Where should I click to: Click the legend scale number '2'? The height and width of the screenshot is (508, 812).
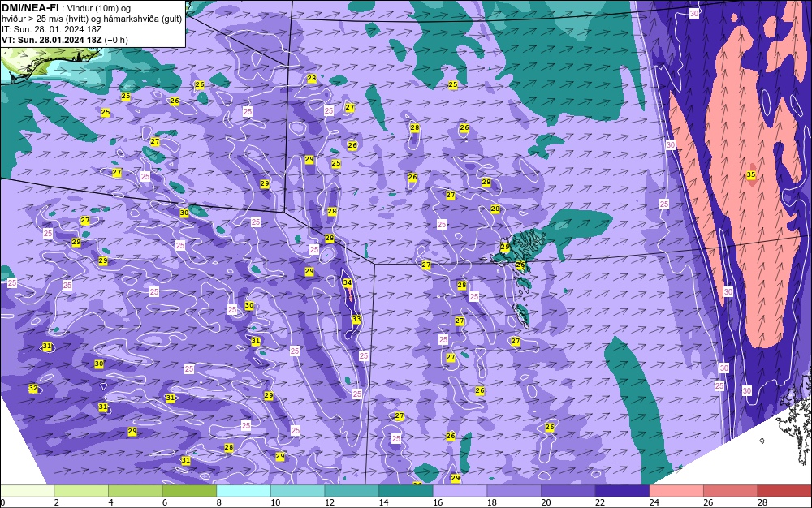click(x=57, y=502)
